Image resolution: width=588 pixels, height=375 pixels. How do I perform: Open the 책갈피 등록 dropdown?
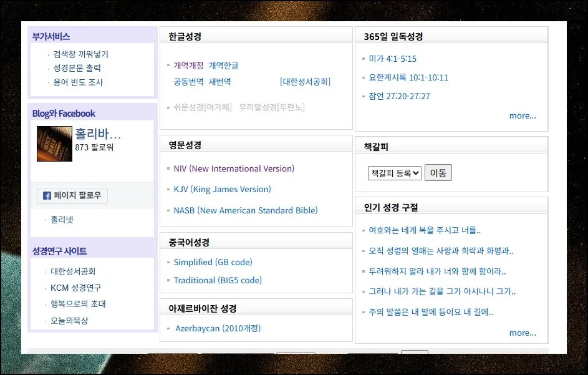coord(395,173)
